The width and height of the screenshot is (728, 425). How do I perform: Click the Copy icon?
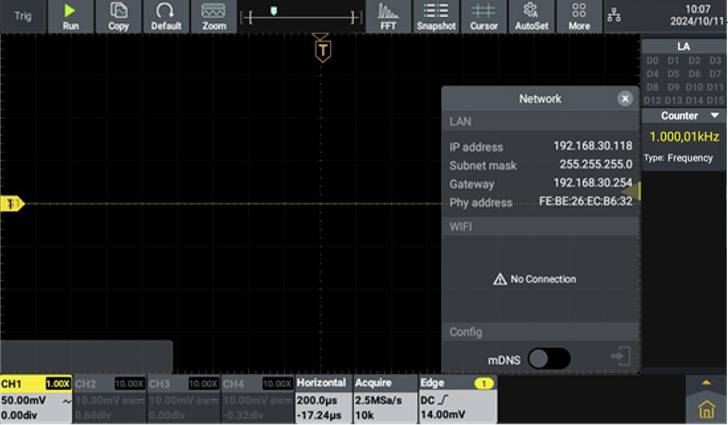tap(118, 16)
